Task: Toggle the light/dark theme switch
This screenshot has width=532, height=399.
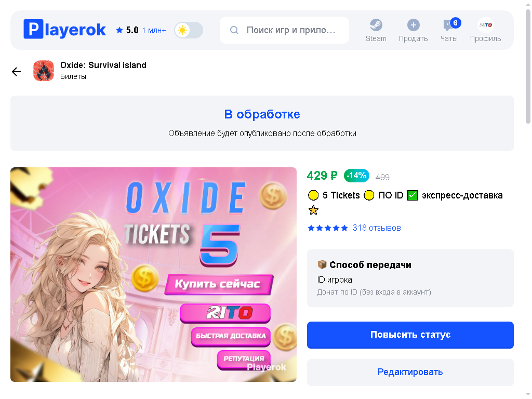Action: 189,30
